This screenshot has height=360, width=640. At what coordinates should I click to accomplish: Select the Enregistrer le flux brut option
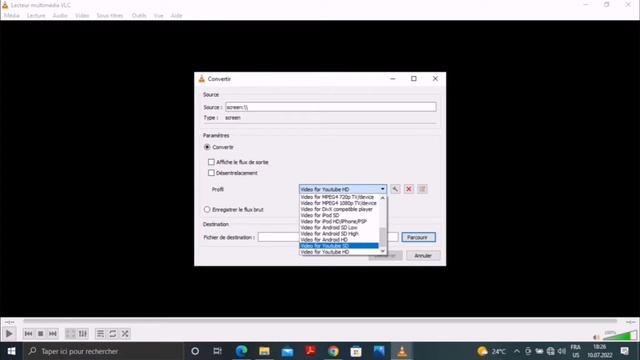tap(207, 209)
